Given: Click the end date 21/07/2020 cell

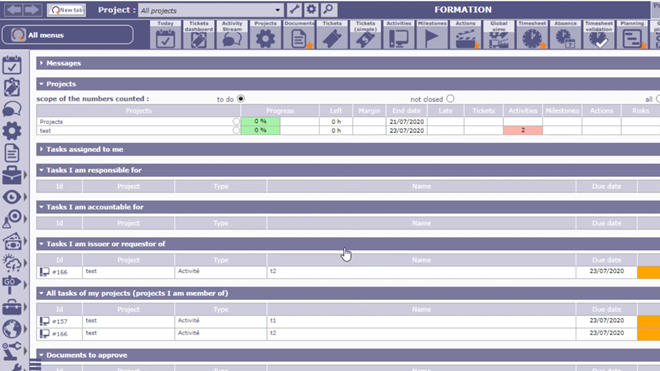Looking at the screenshot, I should (406, 121).
